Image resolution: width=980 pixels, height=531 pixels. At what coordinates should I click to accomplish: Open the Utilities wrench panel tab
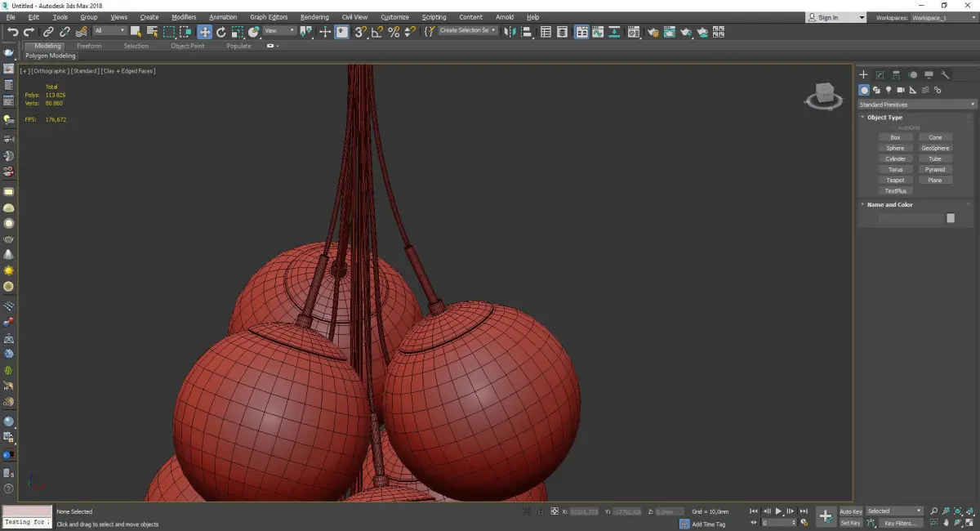click(945, 75)
